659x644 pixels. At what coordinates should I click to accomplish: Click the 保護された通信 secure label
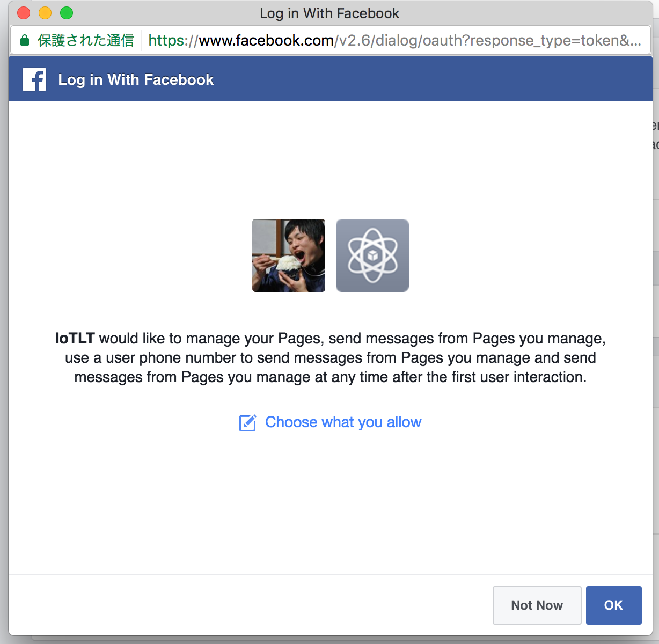pyautogui.click(x=86, y=40)
